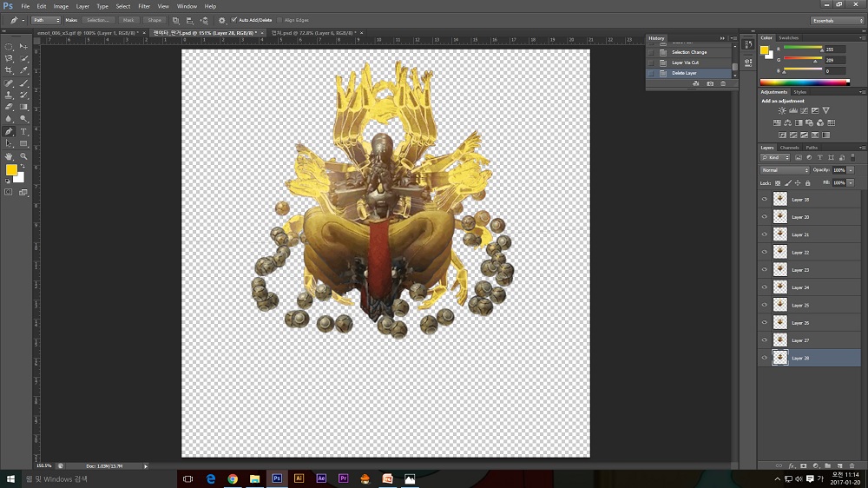Select the Quick Selection tool
Image resolution: width=868 pixels, height=488 pixels.
pyautogui.click(x=23, y=58)
